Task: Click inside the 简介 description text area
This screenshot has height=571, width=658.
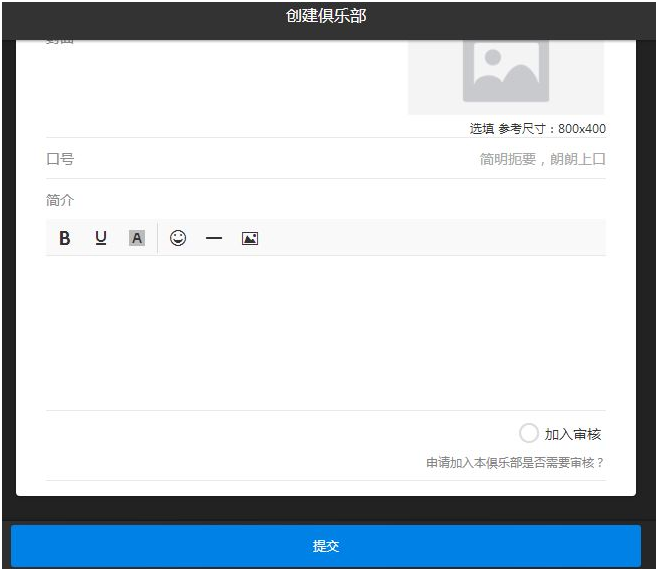Action: (x=326, y=333)
